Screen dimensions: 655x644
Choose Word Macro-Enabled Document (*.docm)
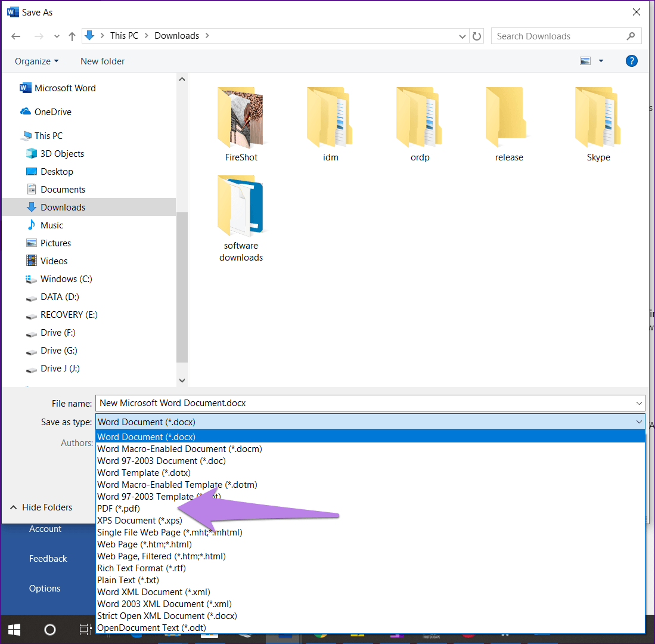[370, 449]
